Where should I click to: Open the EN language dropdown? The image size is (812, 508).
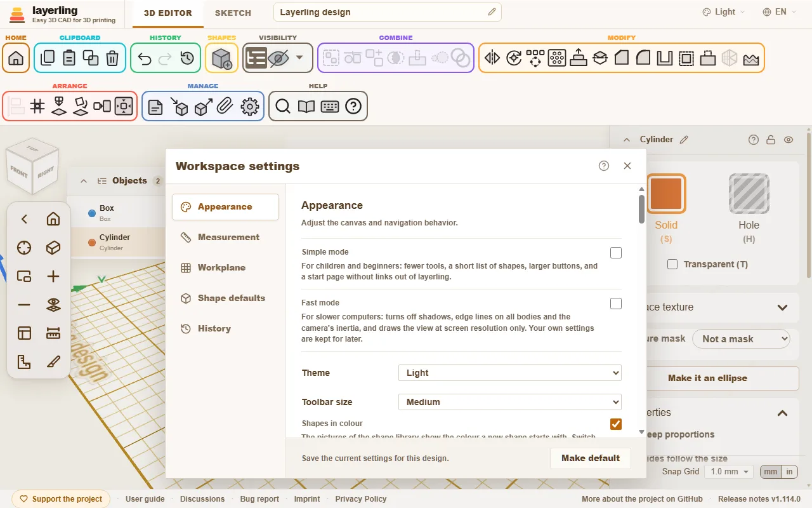779,12
